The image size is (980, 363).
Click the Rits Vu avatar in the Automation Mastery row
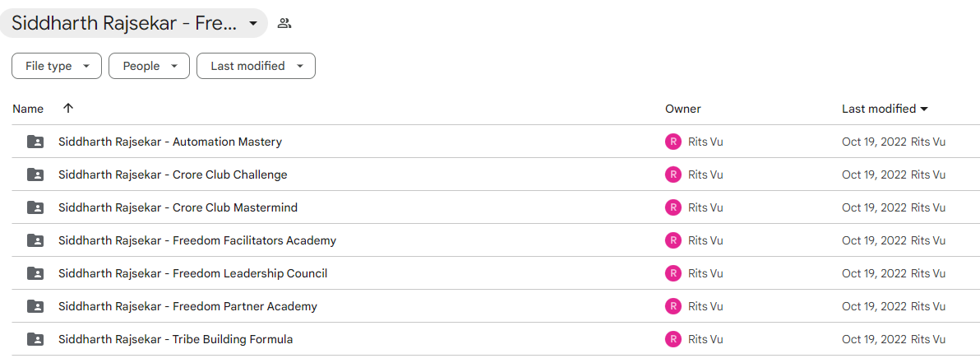click(x=673, y=142)
